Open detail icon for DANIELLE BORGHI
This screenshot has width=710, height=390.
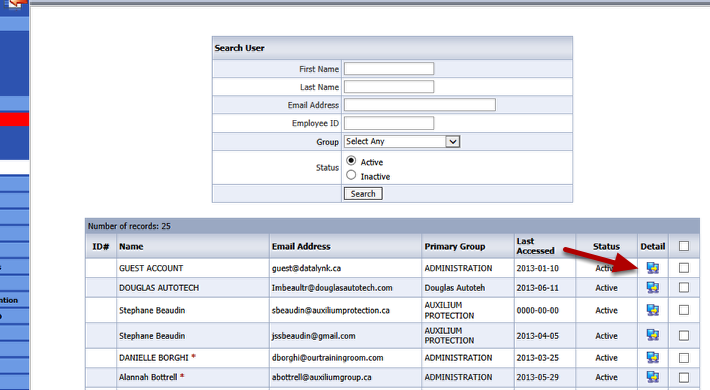pyautogui.click(x=652, y=358)
